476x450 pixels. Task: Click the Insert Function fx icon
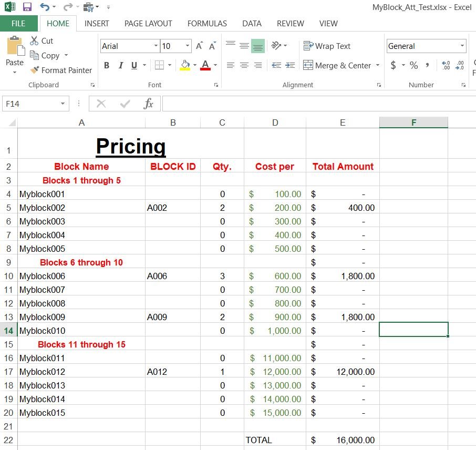pyautogui.click(x=149, y=104)
